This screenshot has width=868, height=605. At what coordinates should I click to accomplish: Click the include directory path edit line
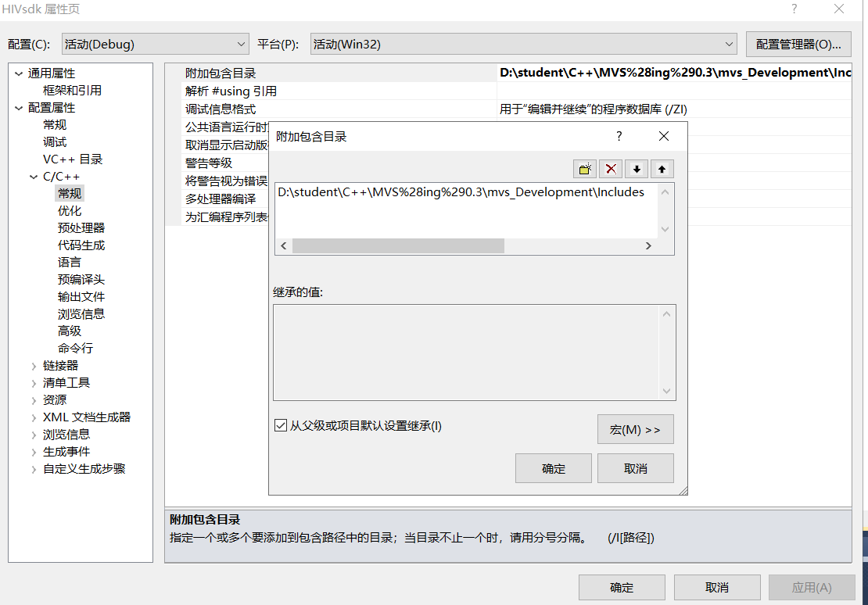(x=461, y=192)
